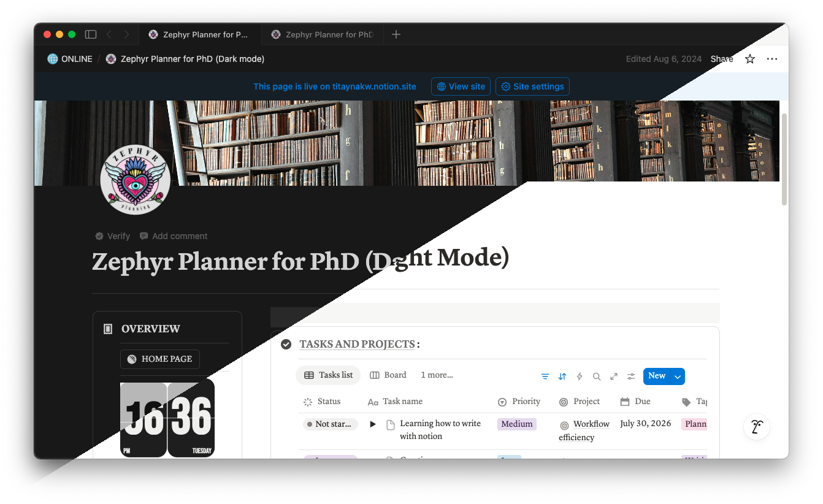
Task: Click the Project column header
Action: pyautogui.click(x=580, y=402)
